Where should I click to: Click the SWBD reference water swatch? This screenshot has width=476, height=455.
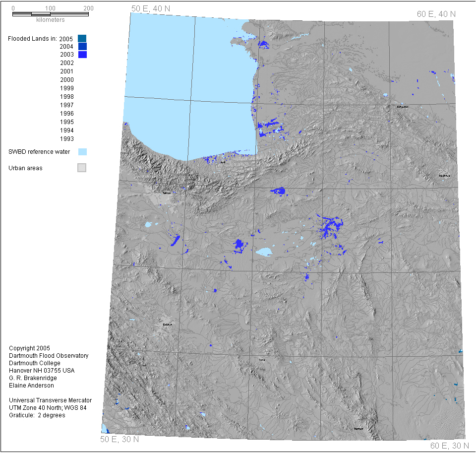tap(82, 152)
